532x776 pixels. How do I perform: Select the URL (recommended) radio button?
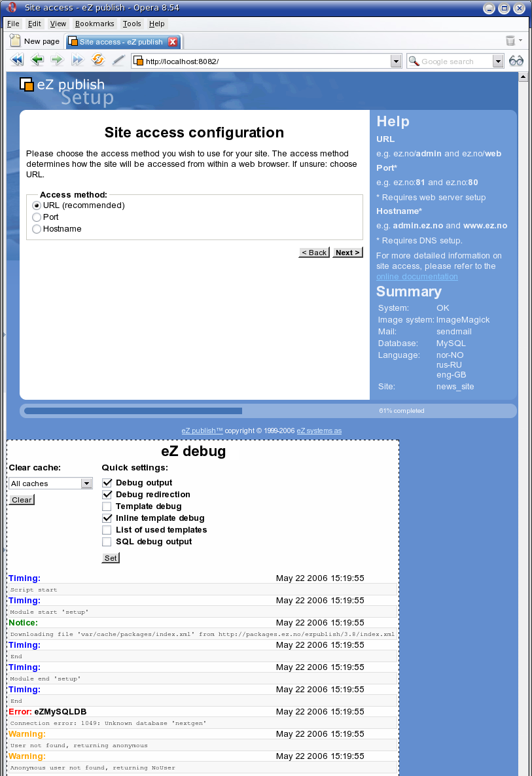[37, 205]
